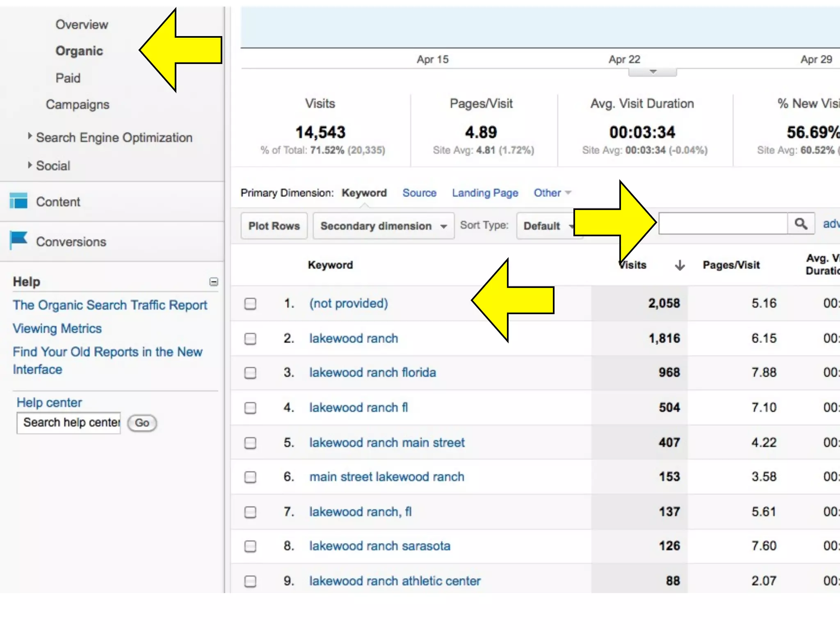840x630 pixels.
Task: Tick the checkbox for (not provided) row
Action: point(250,304)
